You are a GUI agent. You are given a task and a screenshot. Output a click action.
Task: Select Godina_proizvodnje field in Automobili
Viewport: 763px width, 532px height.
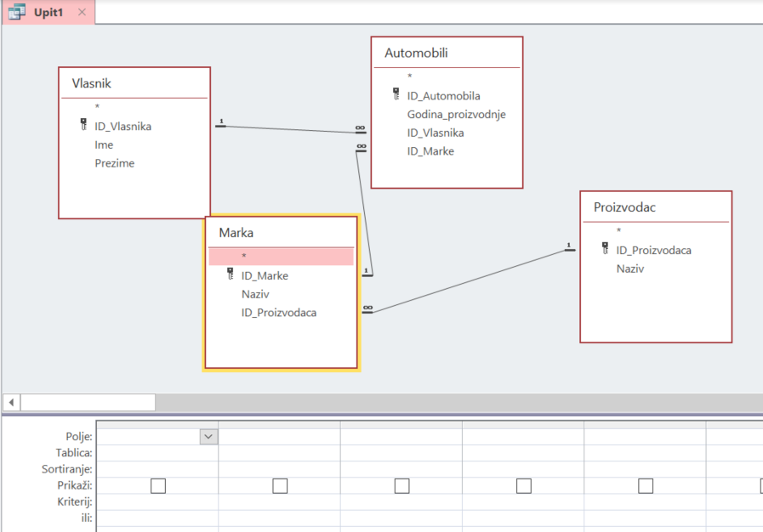click(x=456, y=115)
